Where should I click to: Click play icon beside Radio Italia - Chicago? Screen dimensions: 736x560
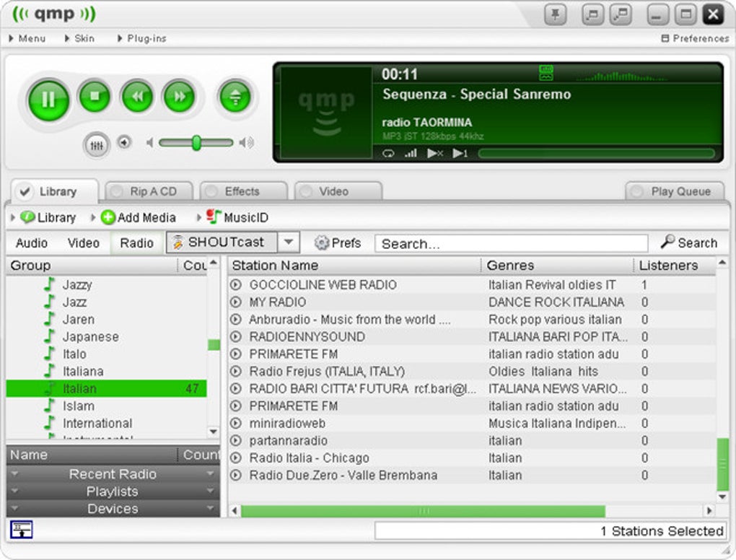pyautogui.click(x=236, y=458)
